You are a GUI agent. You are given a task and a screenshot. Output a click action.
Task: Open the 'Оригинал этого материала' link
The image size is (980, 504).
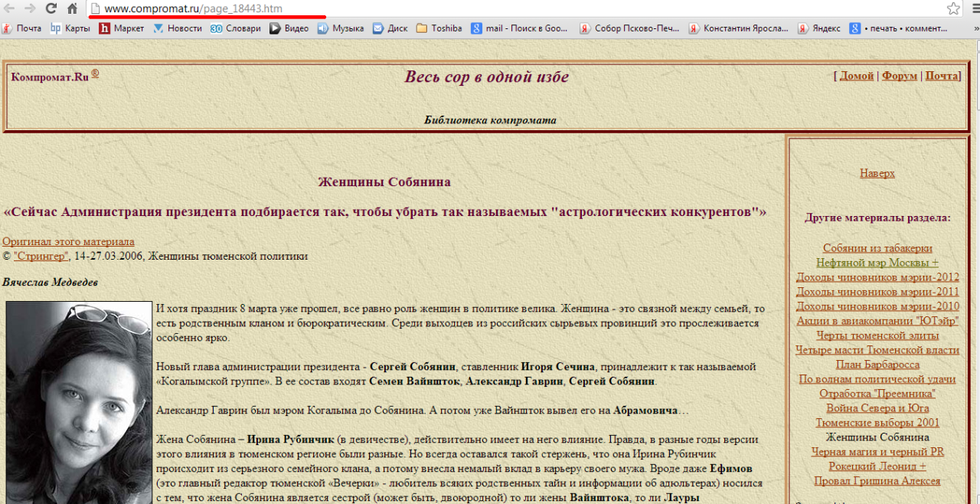click(x=68, y=241)
